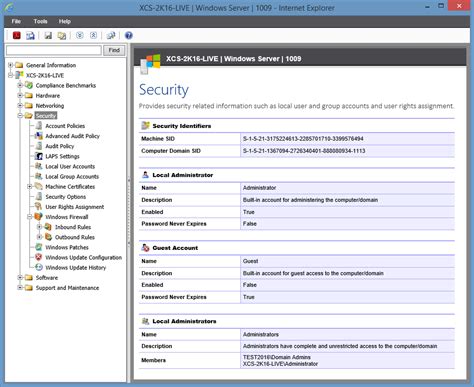Select Audit Policy in the tree
The image size is (474, 387).
(x=60, y=146)
